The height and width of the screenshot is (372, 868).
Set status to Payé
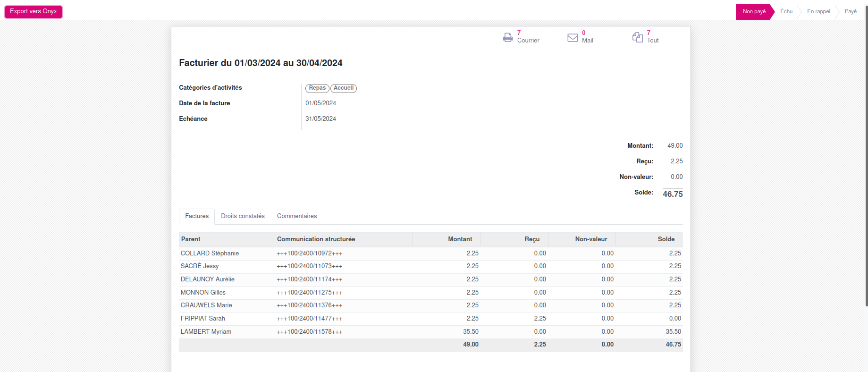851,12
